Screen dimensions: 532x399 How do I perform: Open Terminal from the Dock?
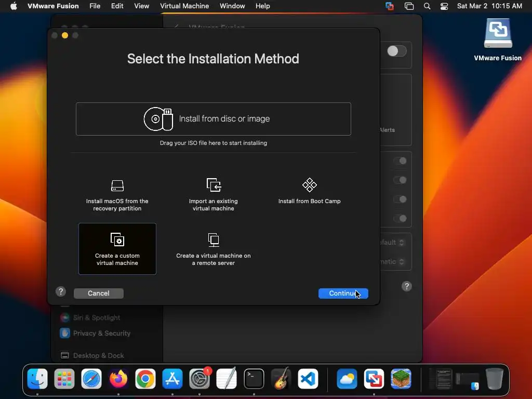click(x=254, y=379)
